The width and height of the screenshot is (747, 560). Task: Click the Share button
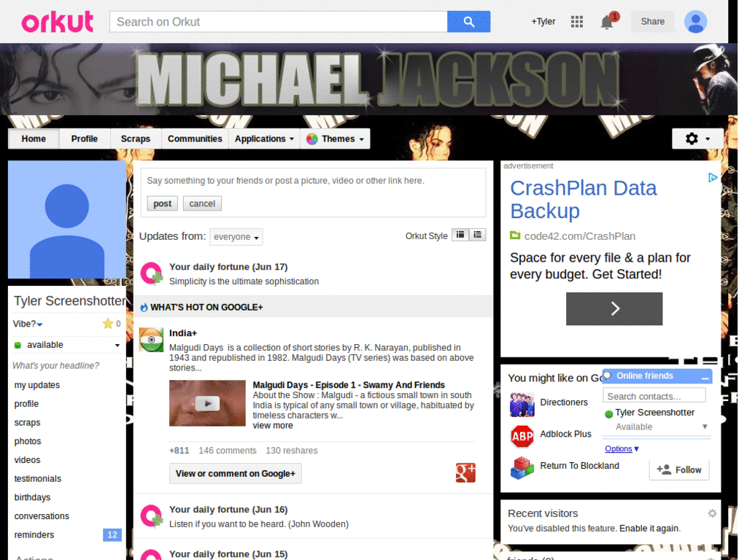(653, 21)
